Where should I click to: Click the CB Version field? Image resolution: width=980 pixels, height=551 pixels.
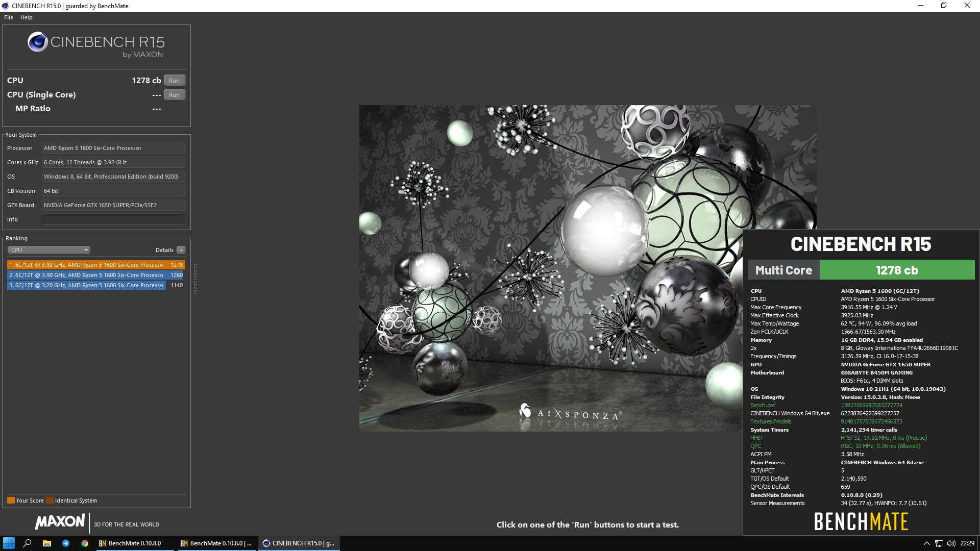[113, 191]
